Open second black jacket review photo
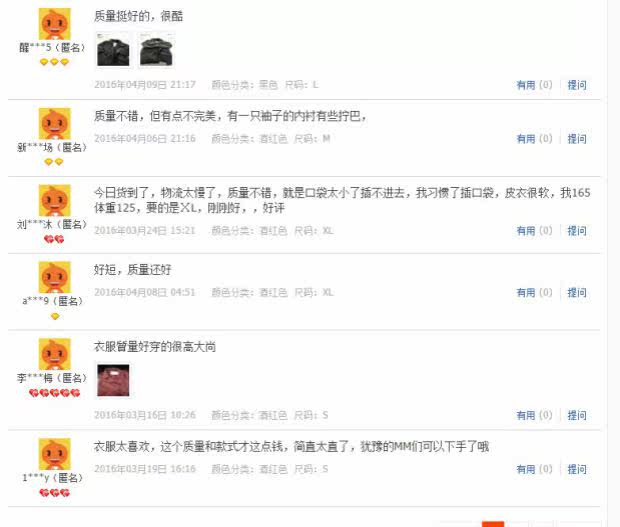 coord(157,50)
